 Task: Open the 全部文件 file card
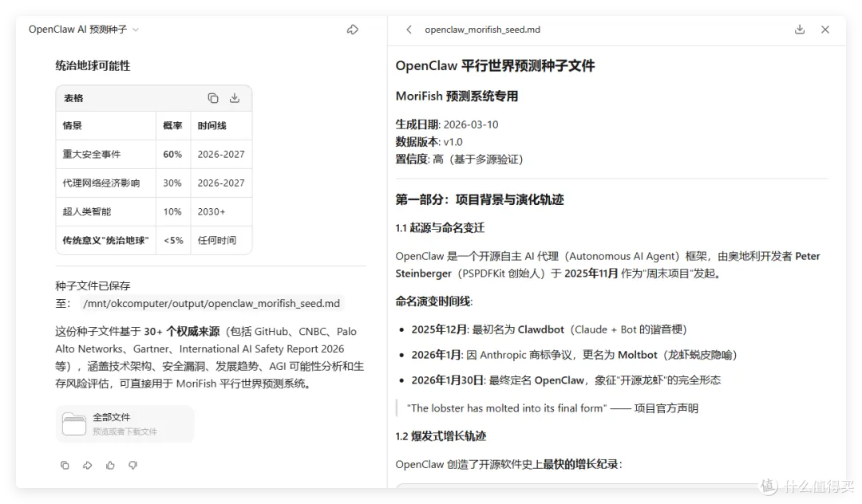point(125,423)
